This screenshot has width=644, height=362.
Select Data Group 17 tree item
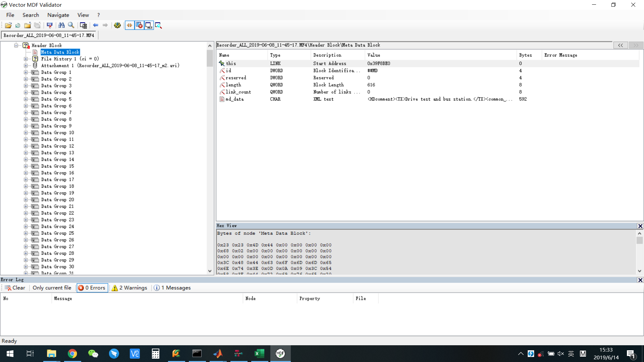[57, 179]
